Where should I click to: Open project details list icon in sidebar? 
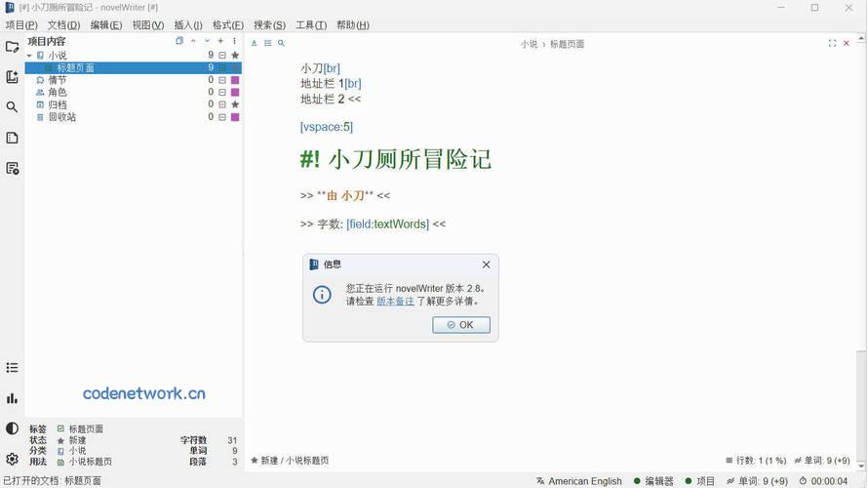coord(12,368)
